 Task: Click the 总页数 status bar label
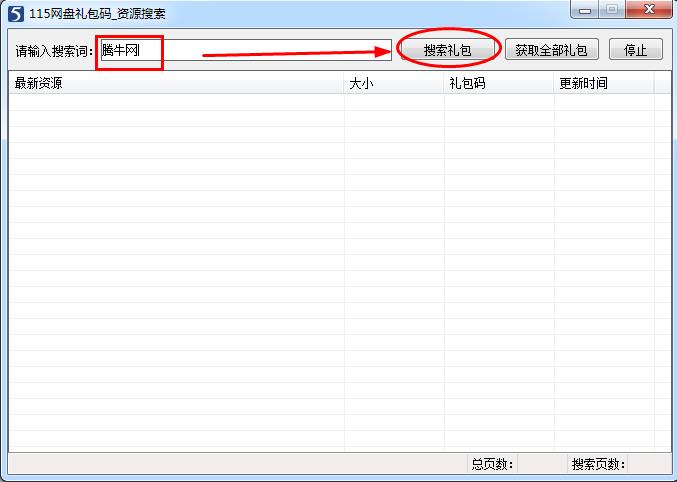point(492,464)
